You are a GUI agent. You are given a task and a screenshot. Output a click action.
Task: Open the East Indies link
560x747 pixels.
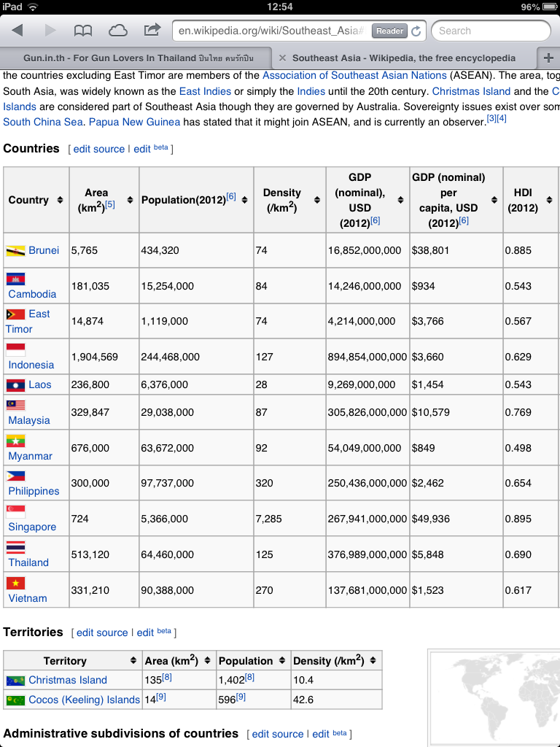point(205,91)
